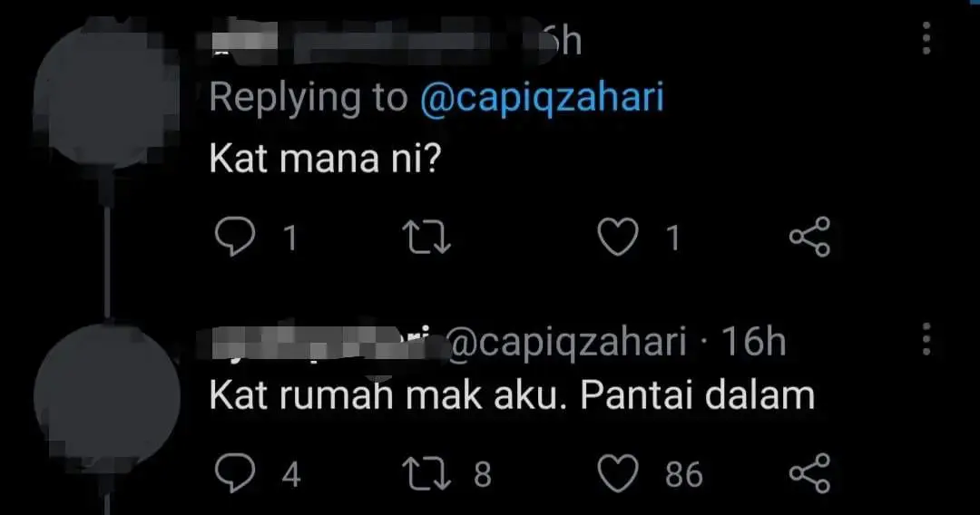
Task: Click the retweet count of 8
Action: pos(482,473)
